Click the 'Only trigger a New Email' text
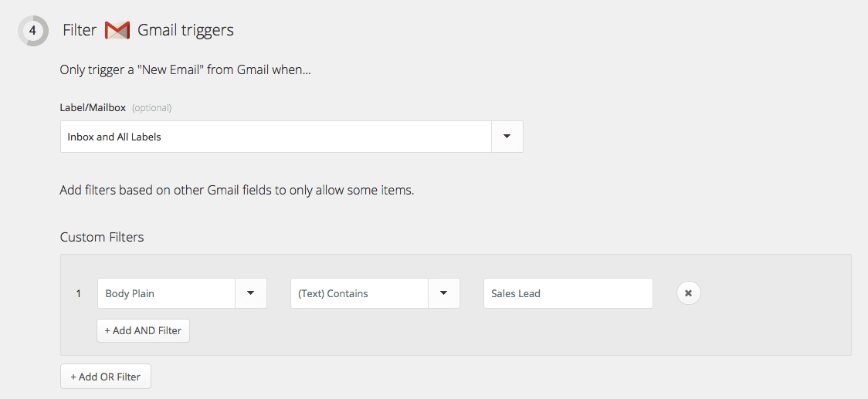 pyautogui.click(x=185, y=70)
